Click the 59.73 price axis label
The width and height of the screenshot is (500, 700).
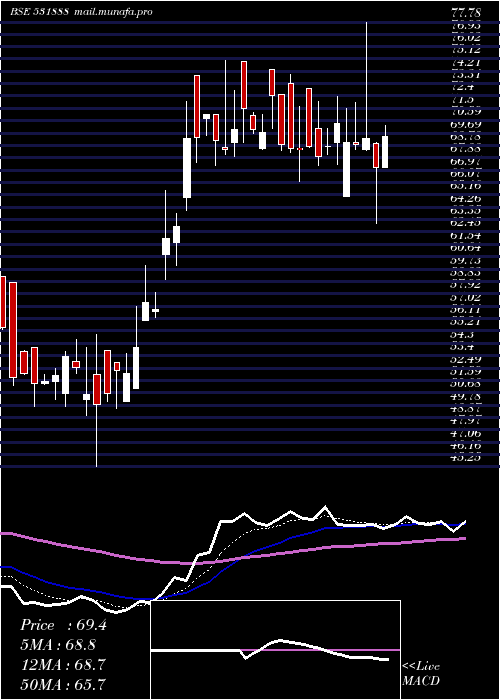click(466, 260)
